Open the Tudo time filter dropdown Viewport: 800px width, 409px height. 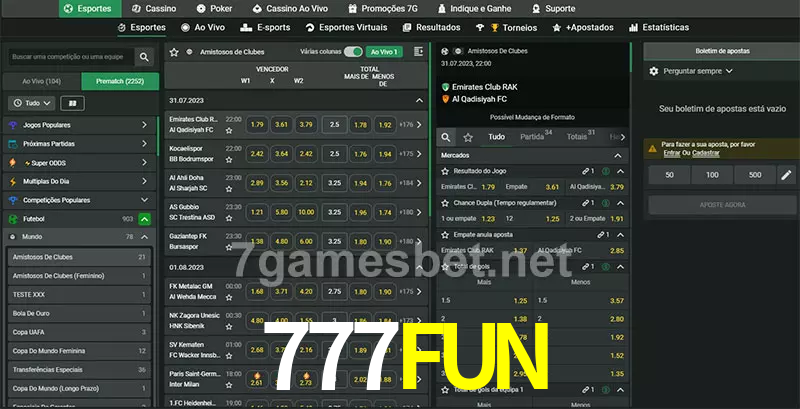[x=32, y=103]
